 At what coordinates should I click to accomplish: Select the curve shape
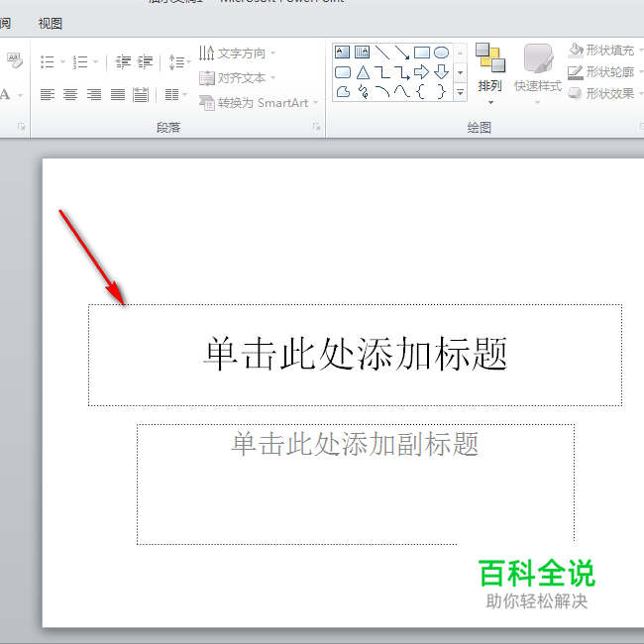pyautogui.click(x=402, y=91)
